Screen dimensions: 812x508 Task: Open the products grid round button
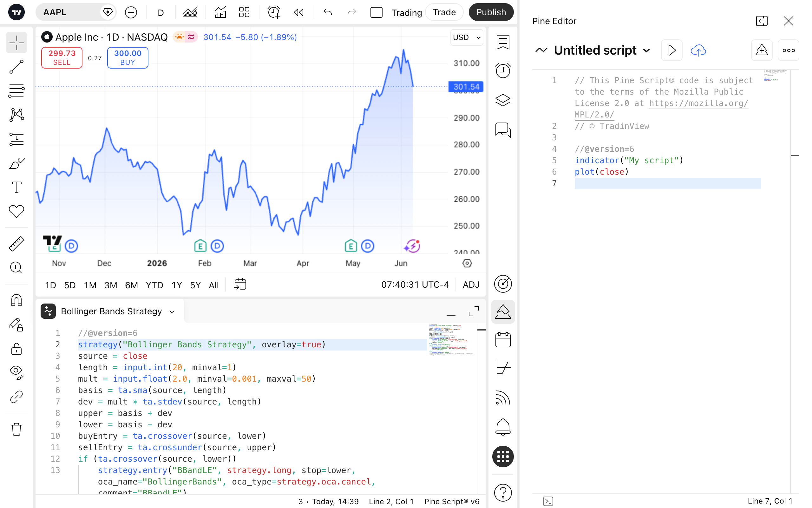pyautogui.click(x=503, y=457)
